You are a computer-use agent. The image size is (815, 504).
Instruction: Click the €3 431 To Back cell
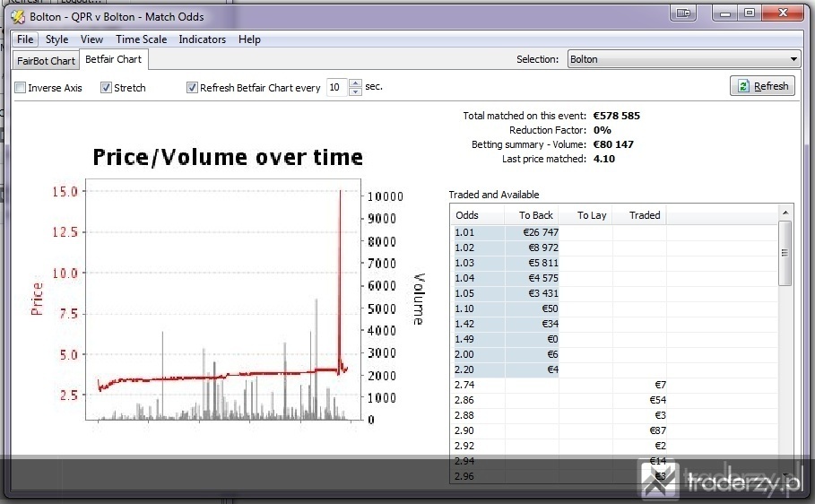(x=532, y=293)
